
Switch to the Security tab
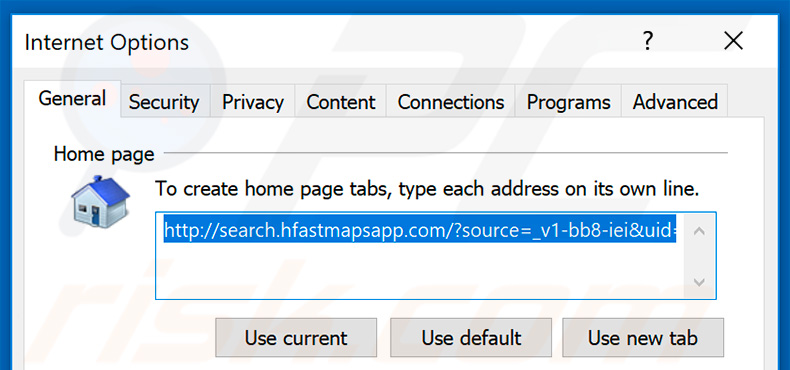coord(165,102)
